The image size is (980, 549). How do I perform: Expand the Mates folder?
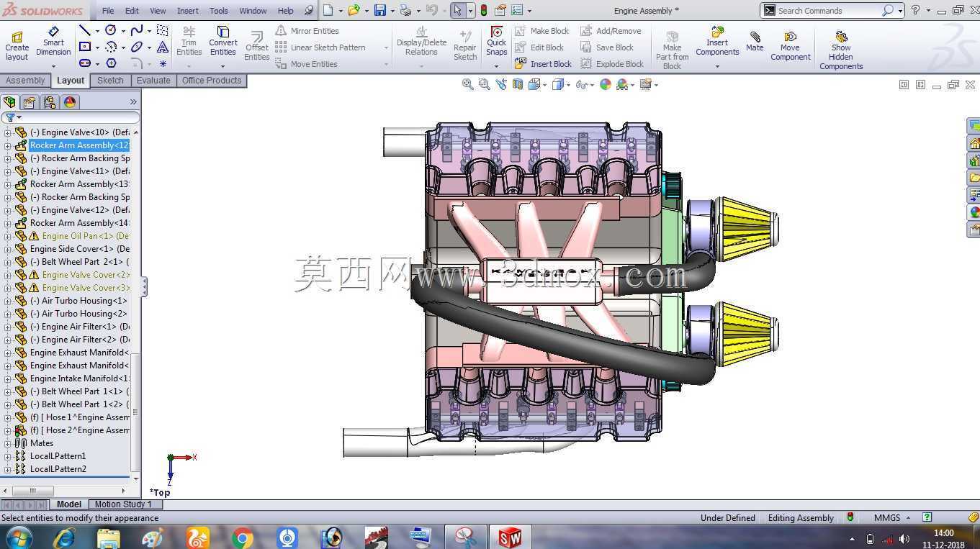pos(7,443)
